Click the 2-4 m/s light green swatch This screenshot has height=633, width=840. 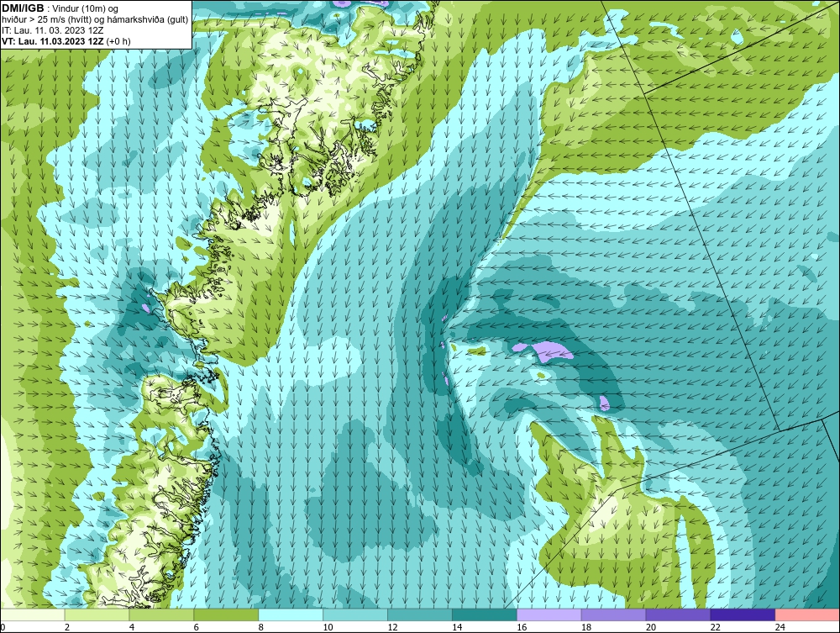click(x=97, y=615)
